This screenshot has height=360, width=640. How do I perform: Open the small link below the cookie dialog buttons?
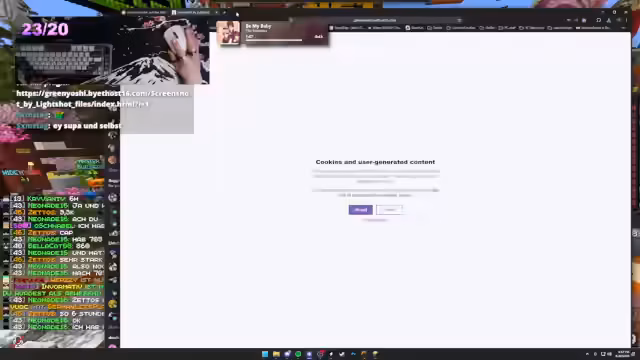[375, 220]
